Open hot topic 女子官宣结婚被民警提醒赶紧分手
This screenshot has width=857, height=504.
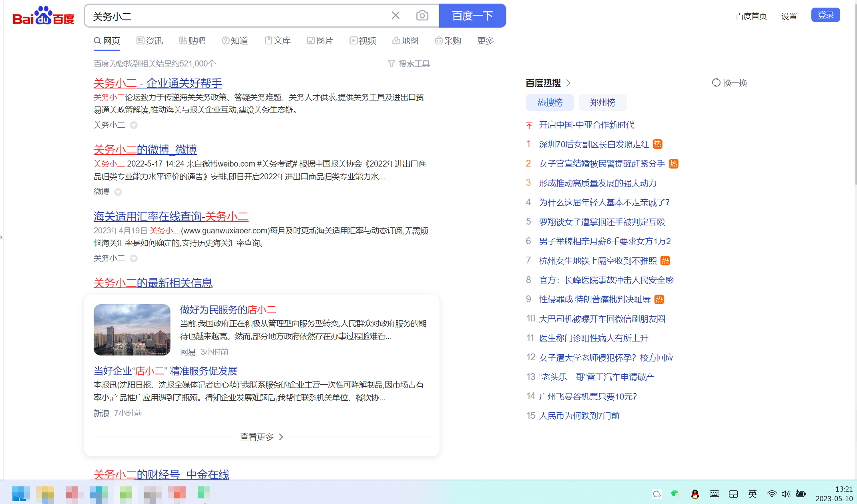coord(602,163)
